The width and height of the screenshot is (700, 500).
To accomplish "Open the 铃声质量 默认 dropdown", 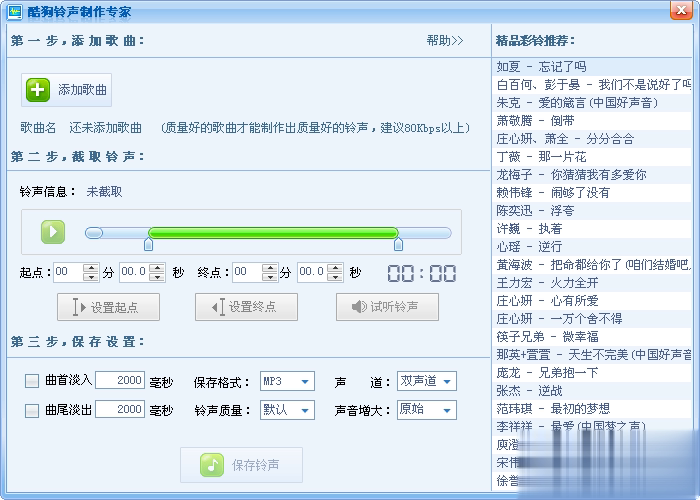I will tap(287, 410).
